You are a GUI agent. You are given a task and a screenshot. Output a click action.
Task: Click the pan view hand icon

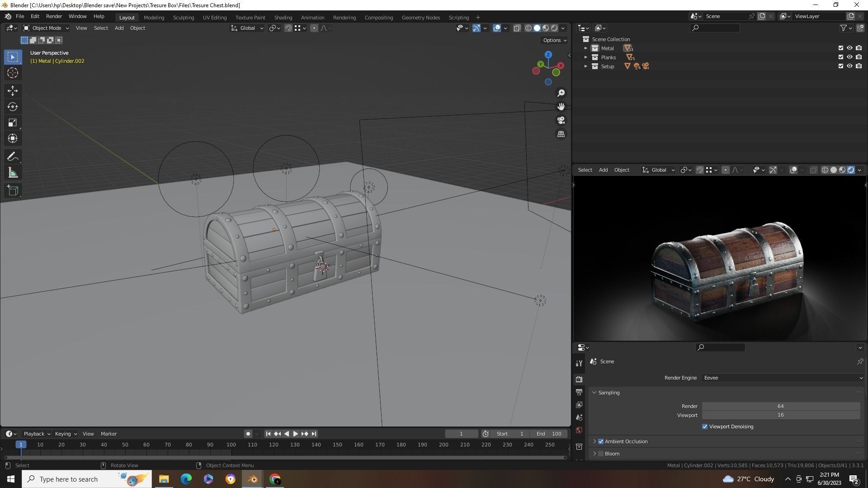point(561,107)
